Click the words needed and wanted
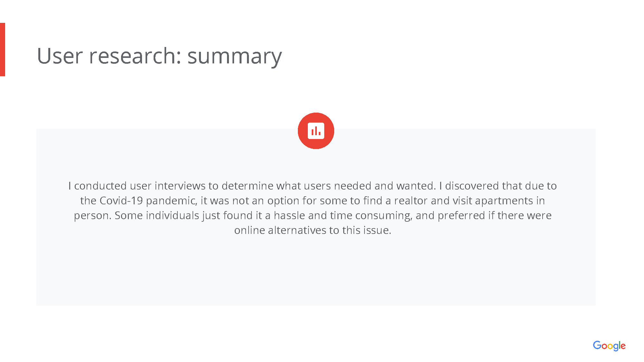The width and height of the screenshot is (644, 362). [x=385, y=186]
